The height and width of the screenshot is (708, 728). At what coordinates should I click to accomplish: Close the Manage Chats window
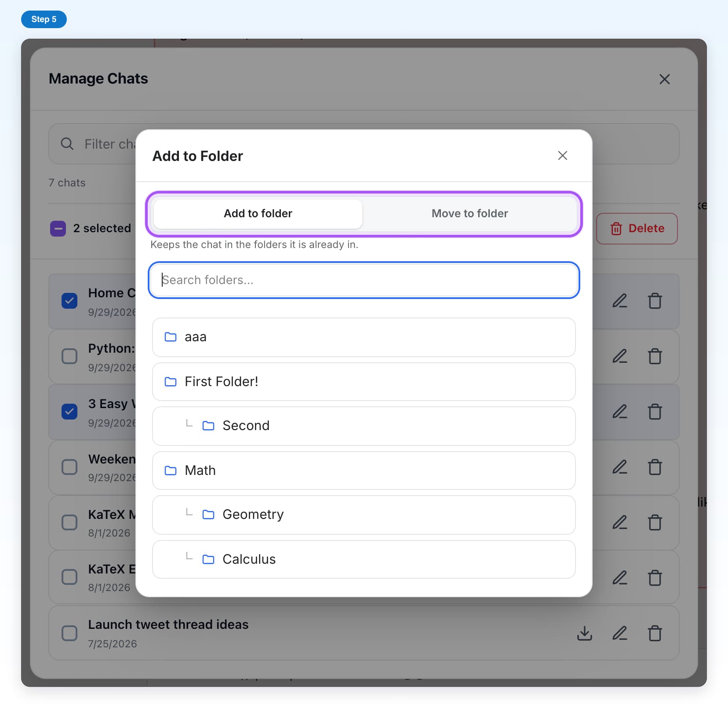[665, 79]
